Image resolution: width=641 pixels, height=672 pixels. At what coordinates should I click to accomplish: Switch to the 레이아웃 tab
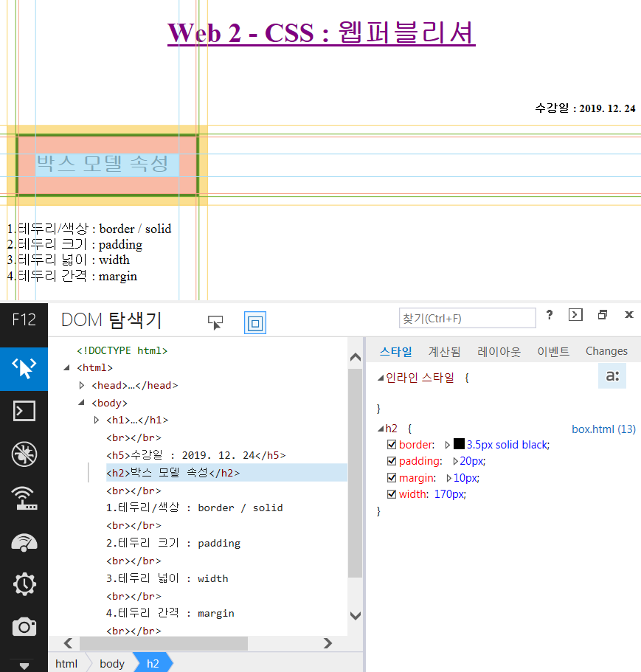point(499,351)
